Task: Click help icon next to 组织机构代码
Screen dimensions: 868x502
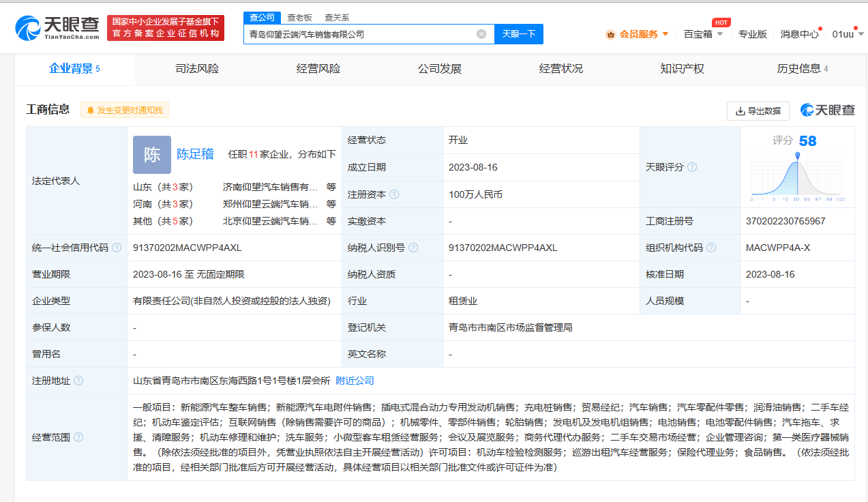Action: (712, 248)
